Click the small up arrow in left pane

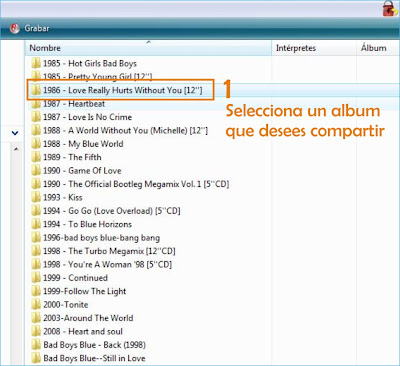tap(16, 149)
